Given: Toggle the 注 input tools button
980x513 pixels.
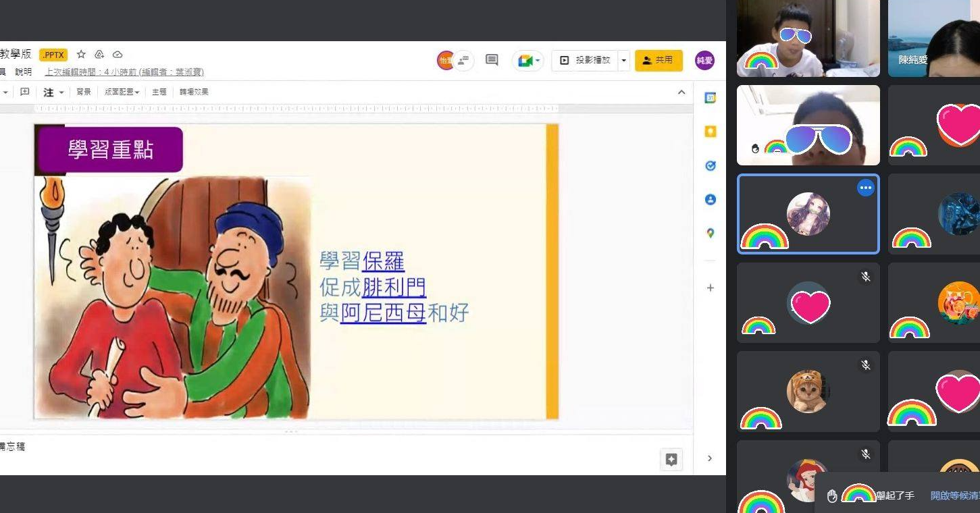Looking at the screenshot, I should click(49, 92).
